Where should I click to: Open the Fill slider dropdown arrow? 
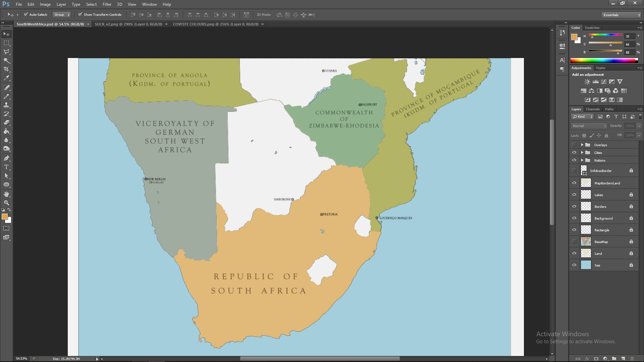pos(639,135)
